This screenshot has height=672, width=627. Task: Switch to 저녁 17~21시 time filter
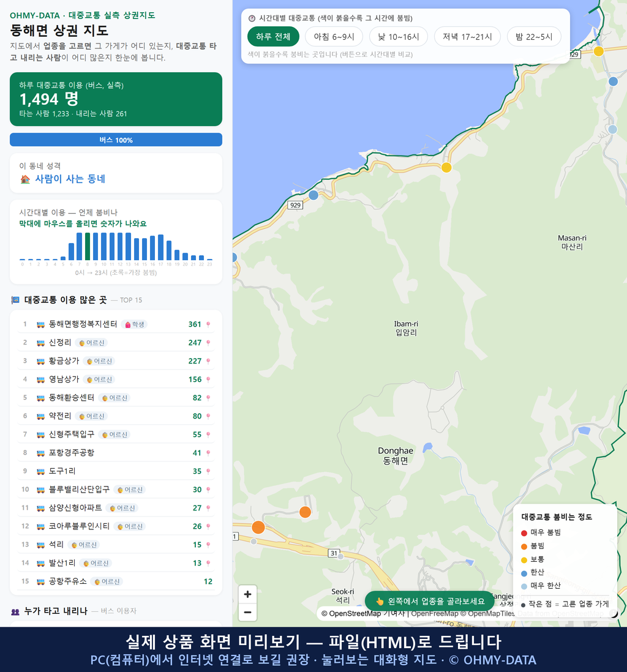click(467, 37)
